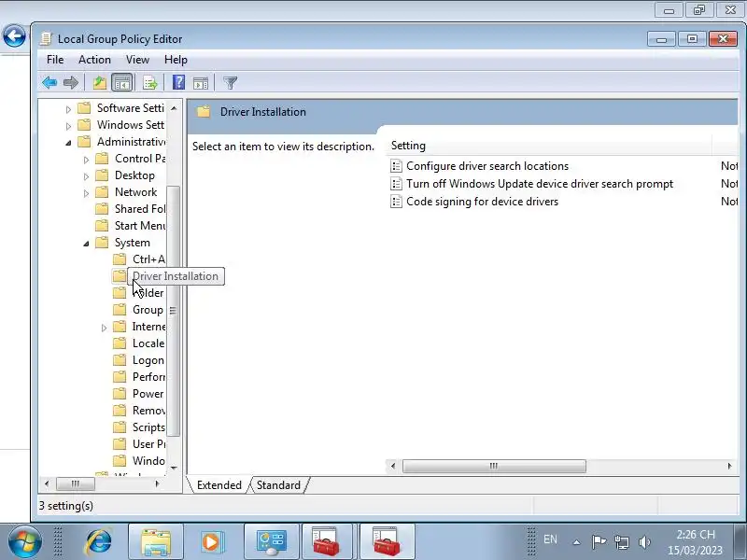Open Help via blue question mark icon

[178, 83]
